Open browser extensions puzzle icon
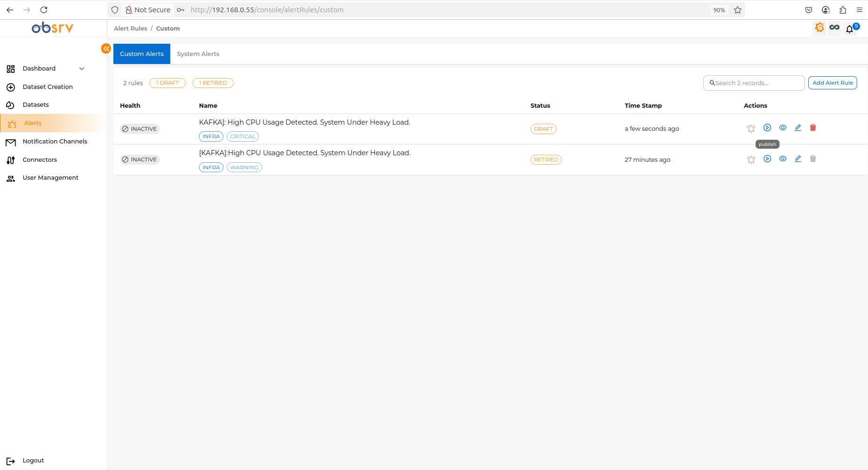 coord(843,10)
